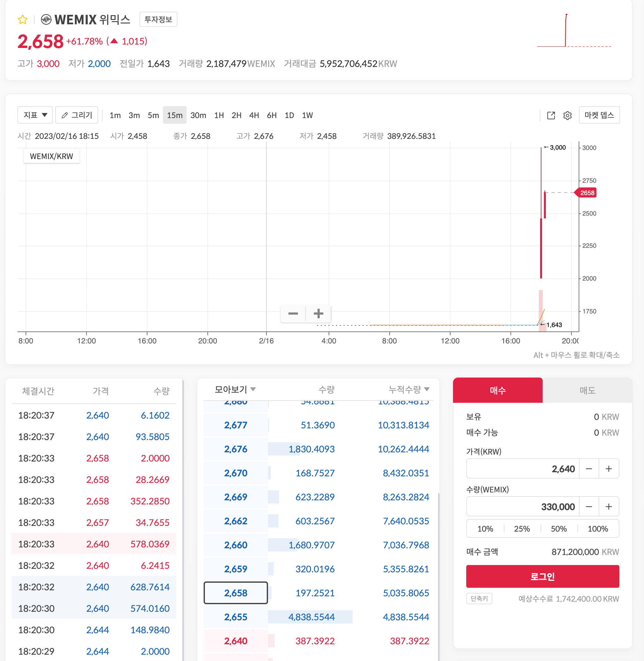
Task: Select the 1m chart interval
Action: (x=115, y=115)
